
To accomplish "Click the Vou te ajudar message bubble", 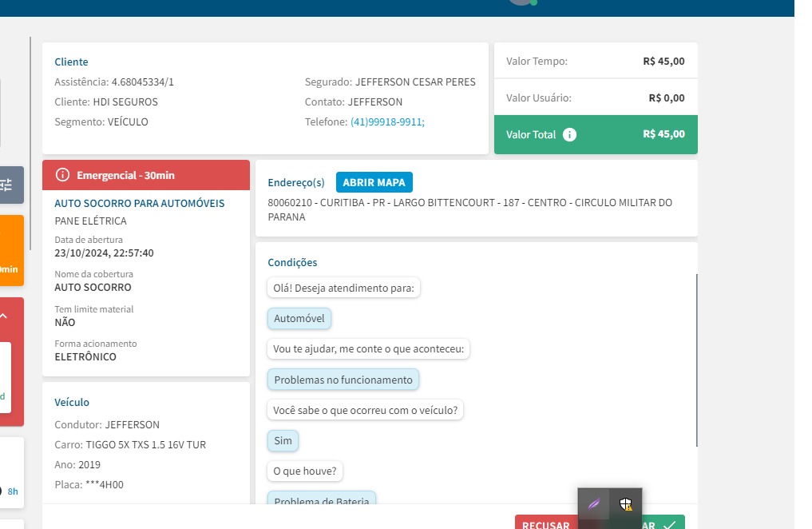I will tap(369, 348).
